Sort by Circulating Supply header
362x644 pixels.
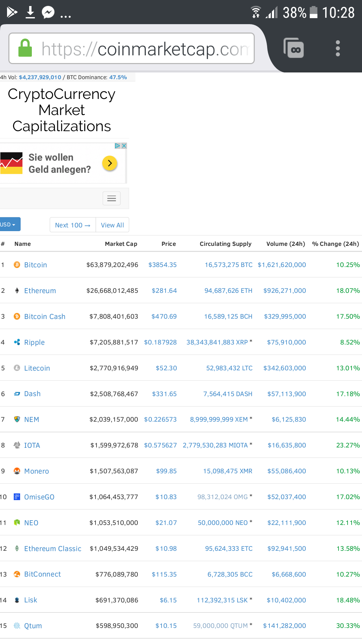click(x=226, y=244)
